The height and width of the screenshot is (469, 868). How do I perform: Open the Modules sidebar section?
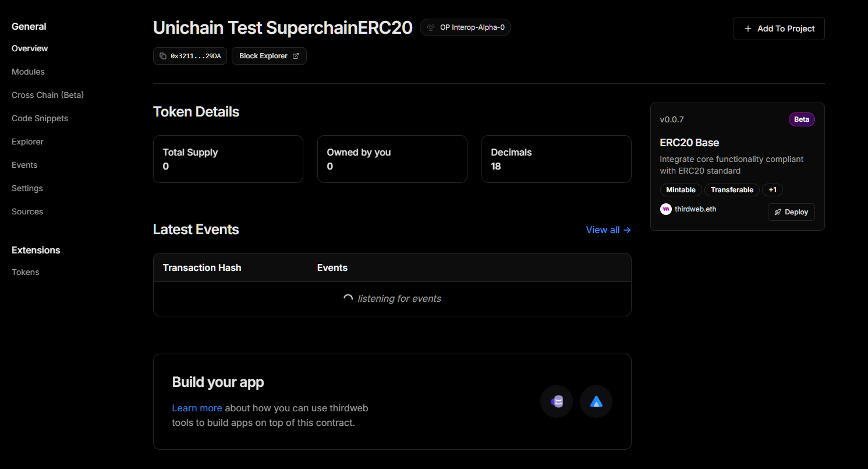click(x=28, y=72)
